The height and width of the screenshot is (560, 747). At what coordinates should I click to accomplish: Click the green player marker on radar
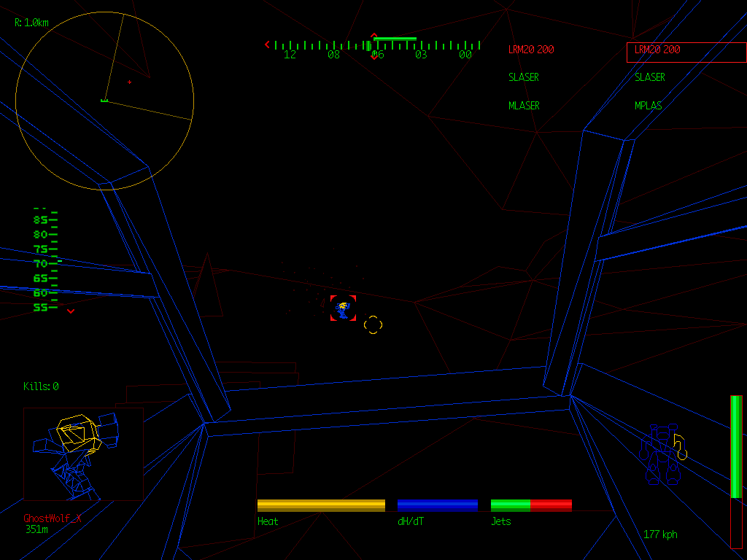pos(104,100)
